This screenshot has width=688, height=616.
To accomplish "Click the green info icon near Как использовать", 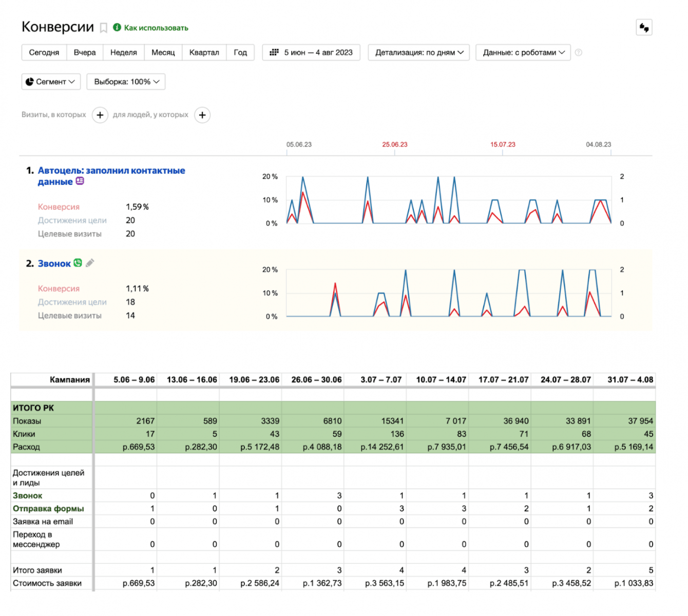I will [x=117, y=27].
